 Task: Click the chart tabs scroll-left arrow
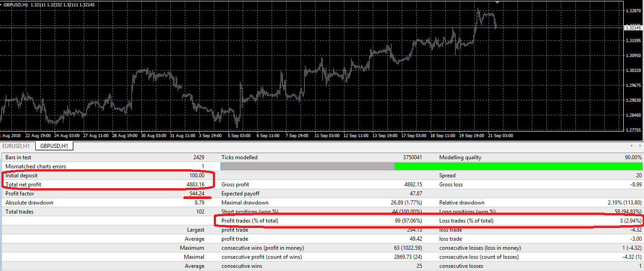point(633,146)
